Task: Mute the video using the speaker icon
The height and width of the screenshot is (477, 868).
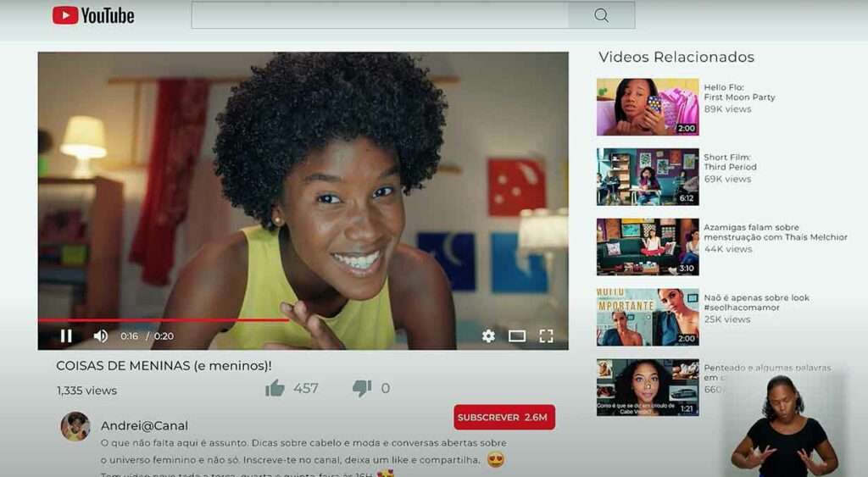Action: click(x=100, y=336)
